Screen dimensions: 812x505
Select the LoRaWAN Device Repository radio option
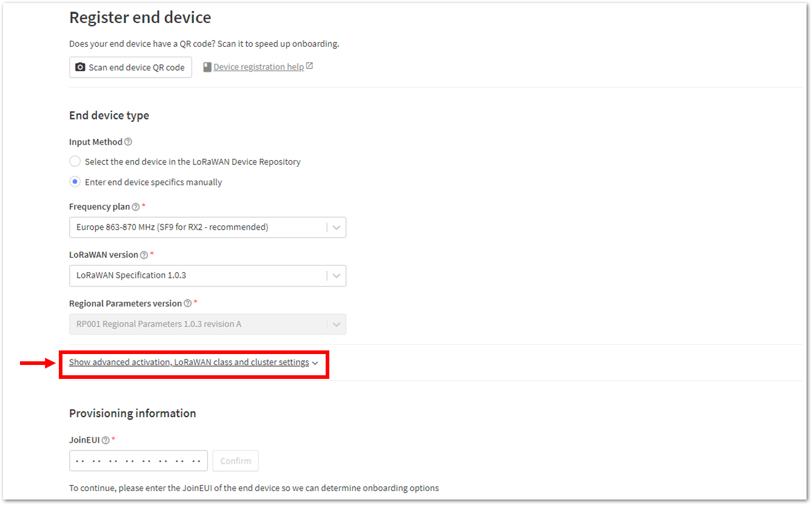(75, 162)
